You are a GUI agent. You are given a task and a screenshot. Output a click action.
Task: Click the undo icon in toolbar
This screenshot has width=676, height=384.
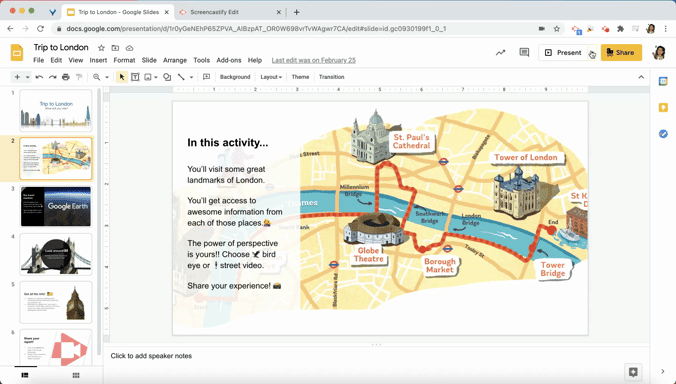pyautogui.click(x=39, y=77)
